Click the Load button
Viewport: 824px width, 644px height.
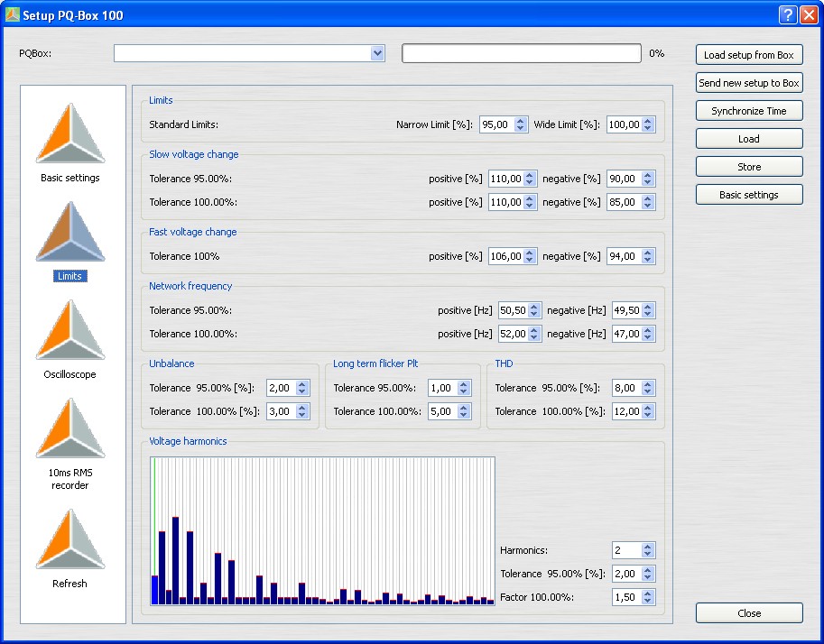pos(749,139)
